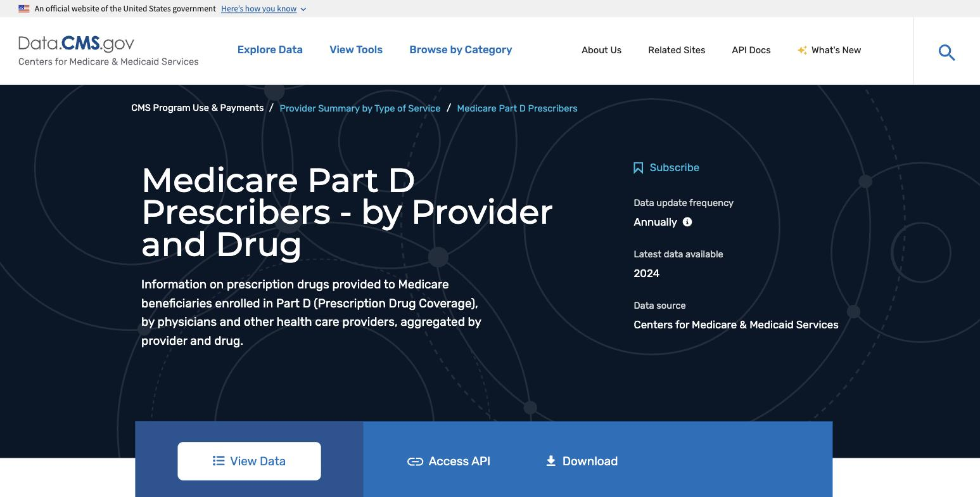
Task: Click the magnifying glass search icon
Action: click(x=946, y=52)
